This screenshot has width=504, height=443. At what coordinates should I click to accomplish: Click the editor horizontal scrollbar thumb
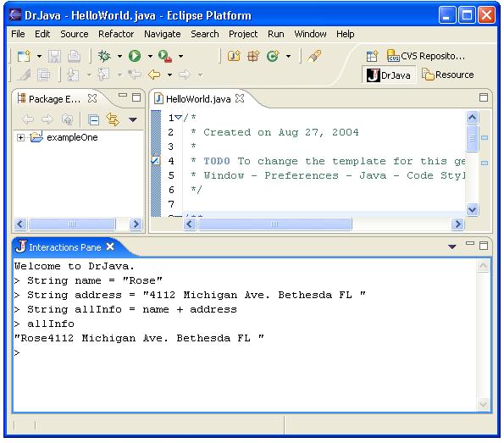(274, 224)
